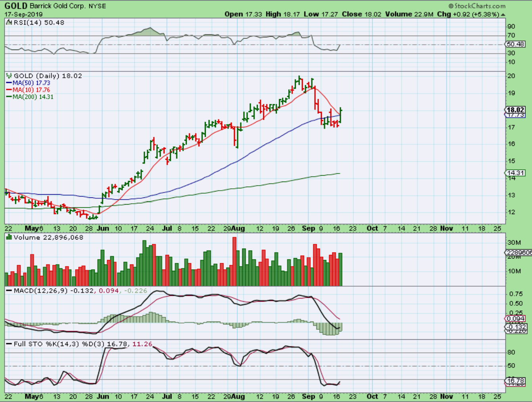Viewport: 532px width, 402px height.
Task: Click the RSI(14) indicator legend icon
Action: click(x=9, y=23)
